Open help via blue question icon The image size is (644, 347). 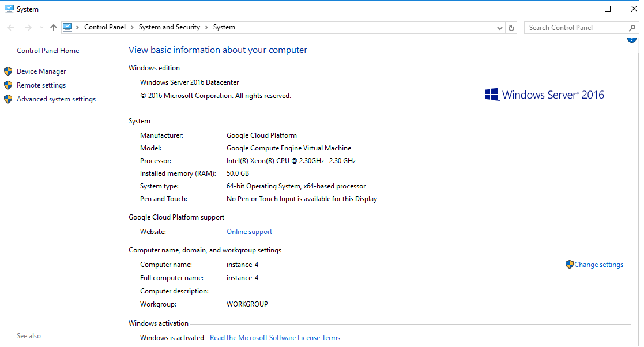coord(632,39)
